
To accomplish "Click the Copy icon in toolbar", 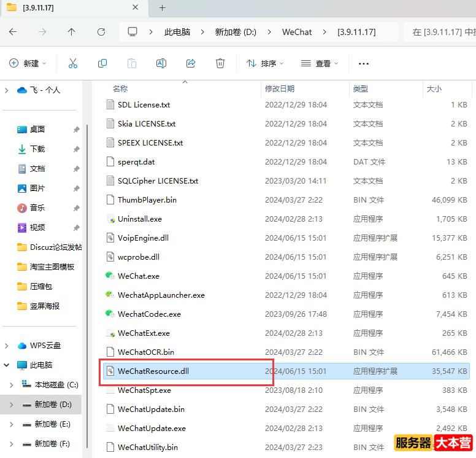I will tap(102, 63).
